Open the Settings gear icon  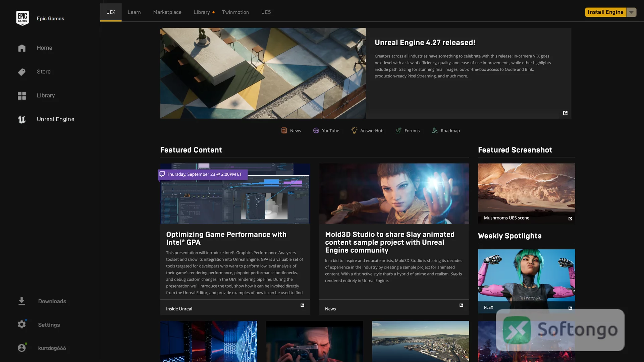(22, 324)
